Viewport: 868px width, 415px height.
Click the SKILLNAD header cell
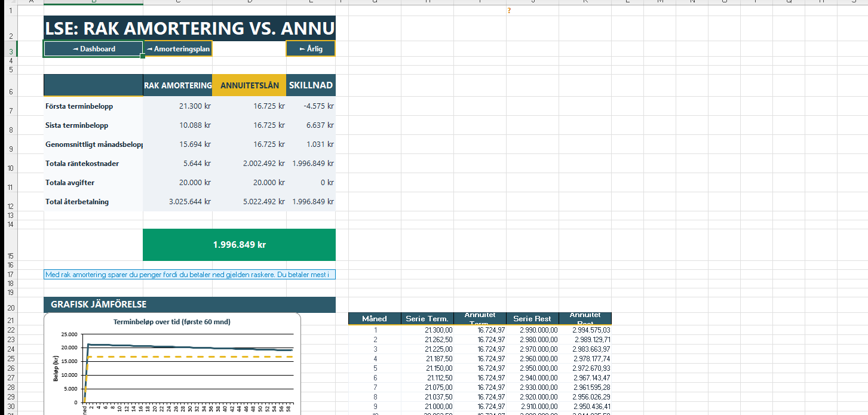[311, 85]
